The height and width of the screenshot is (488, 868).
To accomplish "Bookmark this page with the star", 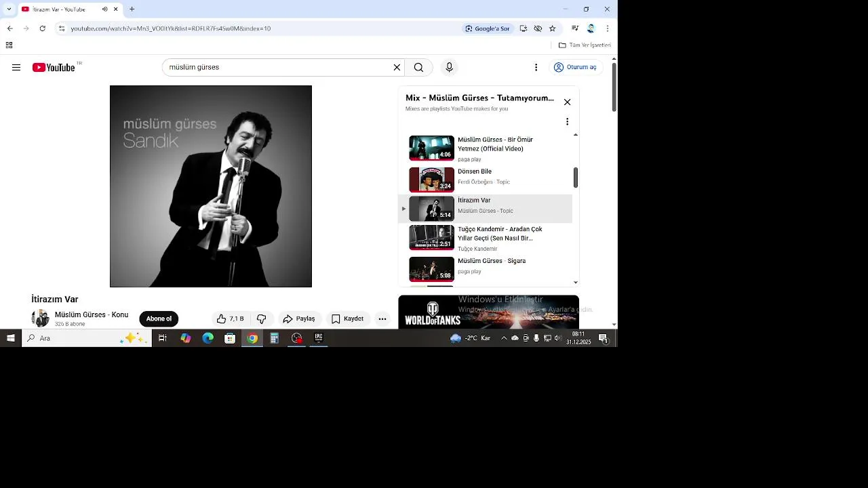I will click(553, 28).
